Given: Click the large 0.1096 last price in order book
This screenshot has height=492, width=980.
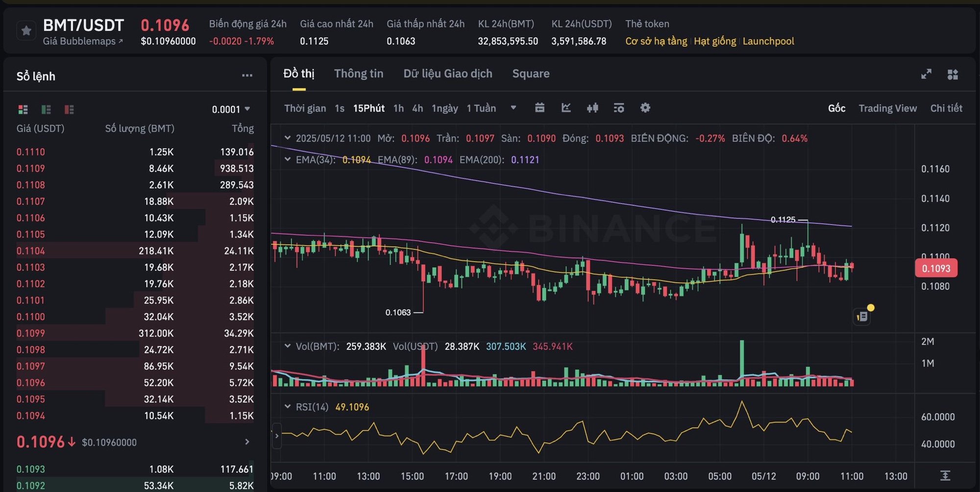Looking at the screenshot, I should pyautogui.click(x=41, y=442).
